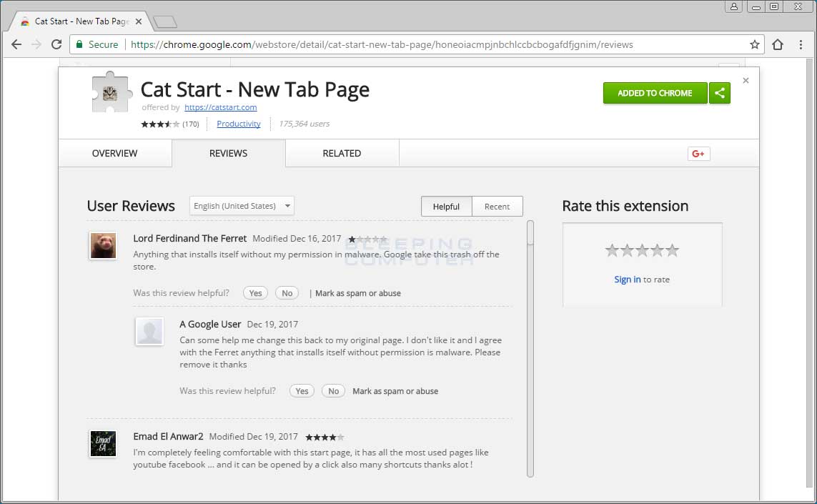Go back using the browser back arrow
Viewport: 817px width, 504px height.
coord(16,44)
